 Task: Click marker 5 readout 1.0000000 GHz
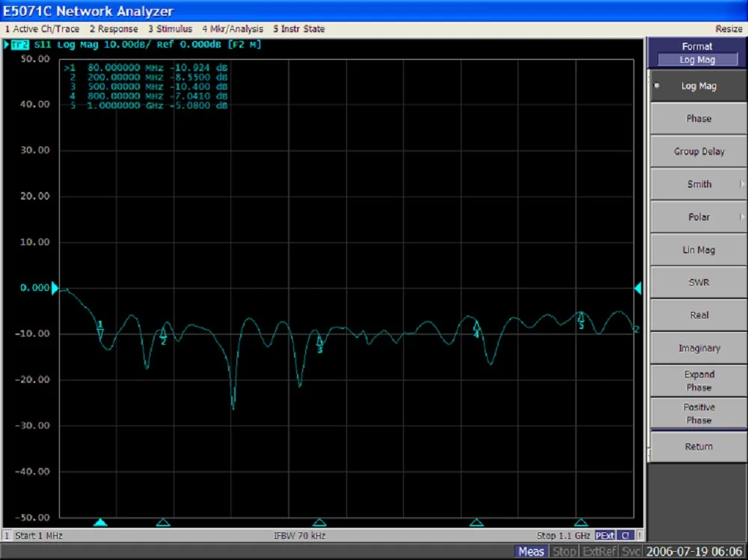click(125, 105)
